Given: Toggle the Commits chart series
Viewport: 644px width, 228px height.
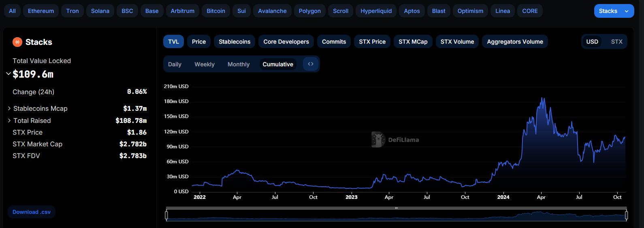Looking at the screenshot, I should click(334, 42).
